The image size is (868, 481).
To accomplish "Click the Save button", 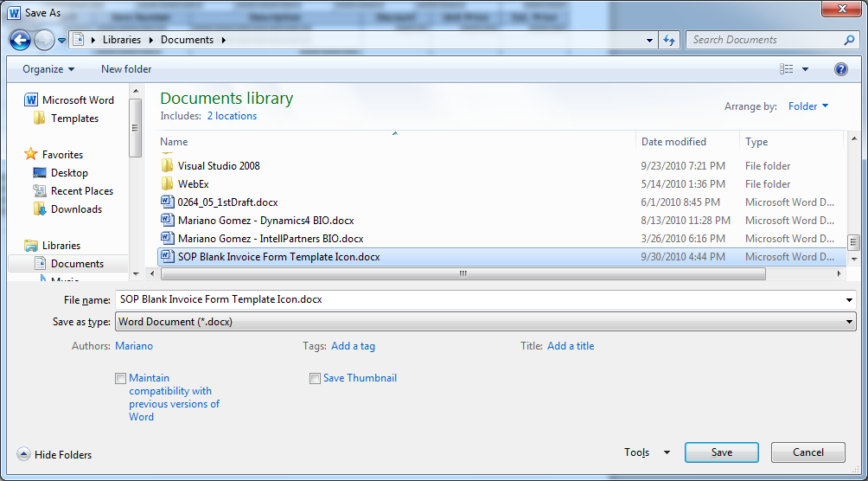I will 722,452.
